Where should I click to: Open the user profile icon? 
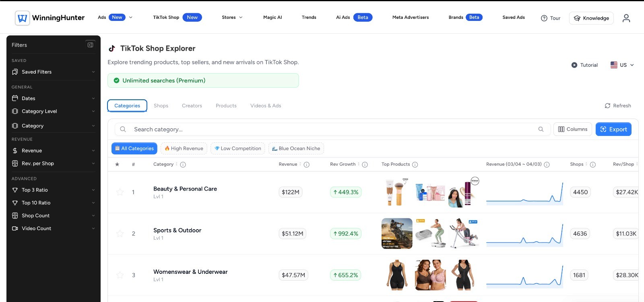pos(626,18)
